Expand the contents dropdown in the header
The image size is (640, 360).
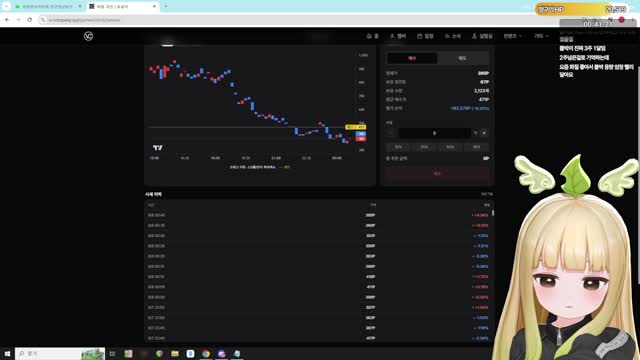(x=512, y=36)
